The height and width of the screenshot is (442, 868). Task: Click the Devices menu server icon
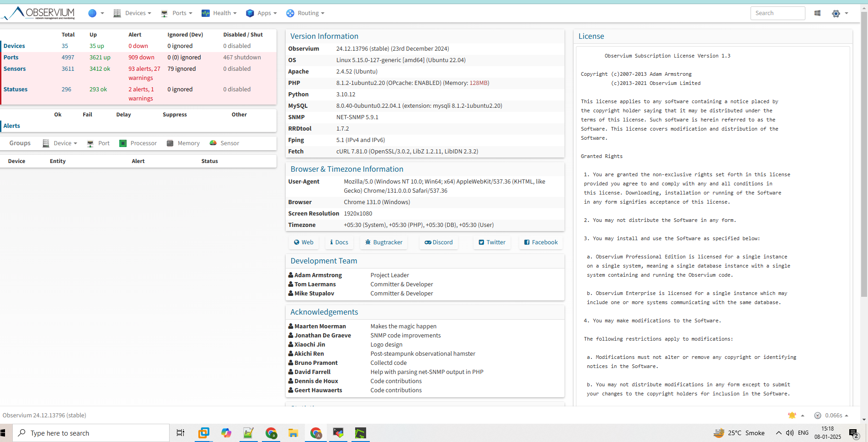pos(117,13)
